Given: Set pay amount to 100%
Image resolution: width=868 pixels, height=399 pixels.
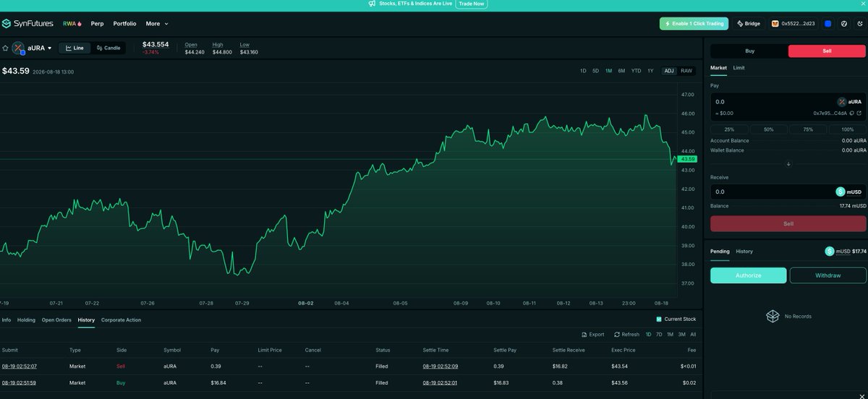Looking at the screenshot, I should tap(847, 129).
